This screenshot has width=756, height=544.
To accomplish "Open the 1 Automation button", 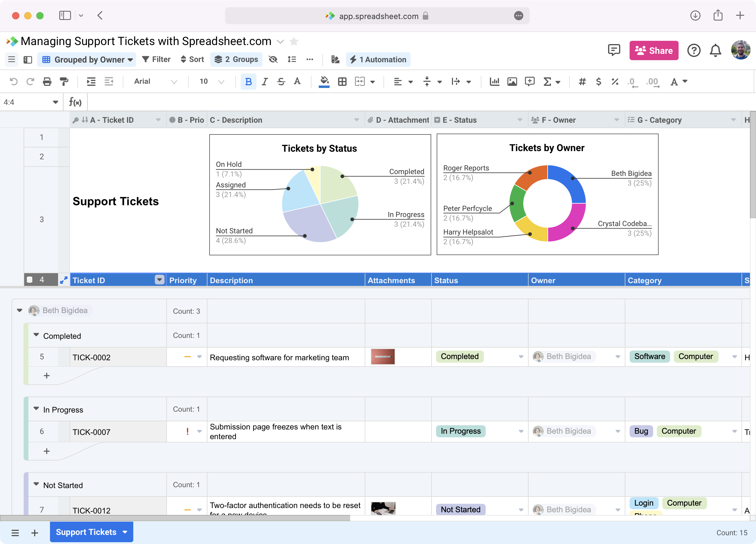I will 378,59.
